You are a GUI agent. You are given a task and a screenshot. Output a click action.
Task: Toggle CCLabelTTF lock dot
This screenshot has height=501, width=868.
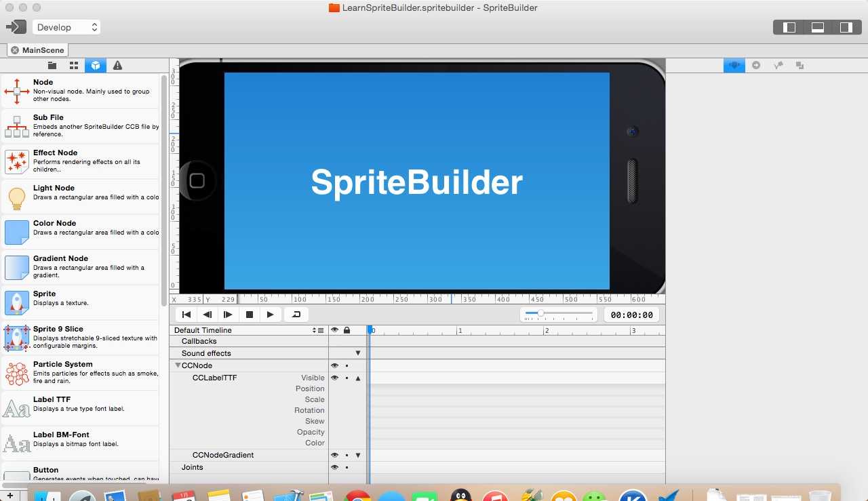pos(347,378)
